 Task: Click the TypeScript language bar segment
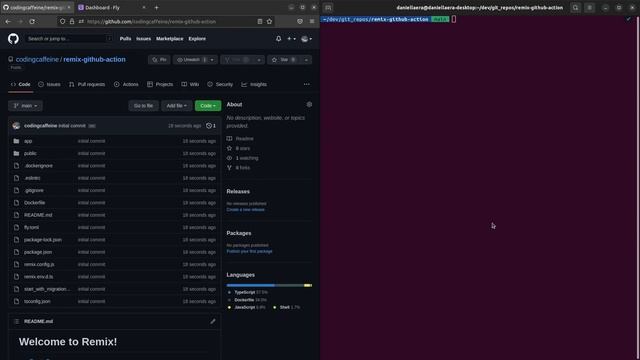[251, 285]
